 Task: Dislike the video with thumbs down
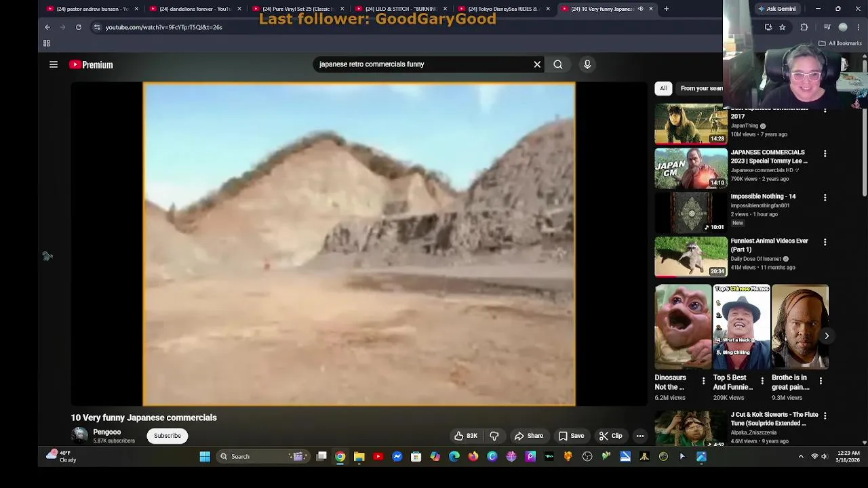tap(494, 436)
